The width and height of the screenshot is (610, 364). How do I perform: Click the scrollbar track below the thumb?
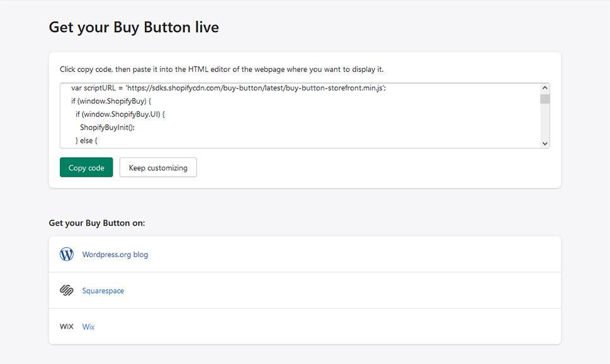[545, 121]
